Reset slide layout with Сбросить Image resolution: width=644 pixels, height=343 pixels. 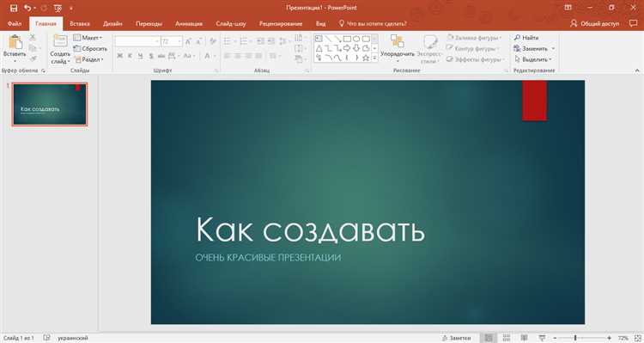(x=90, y=48)
